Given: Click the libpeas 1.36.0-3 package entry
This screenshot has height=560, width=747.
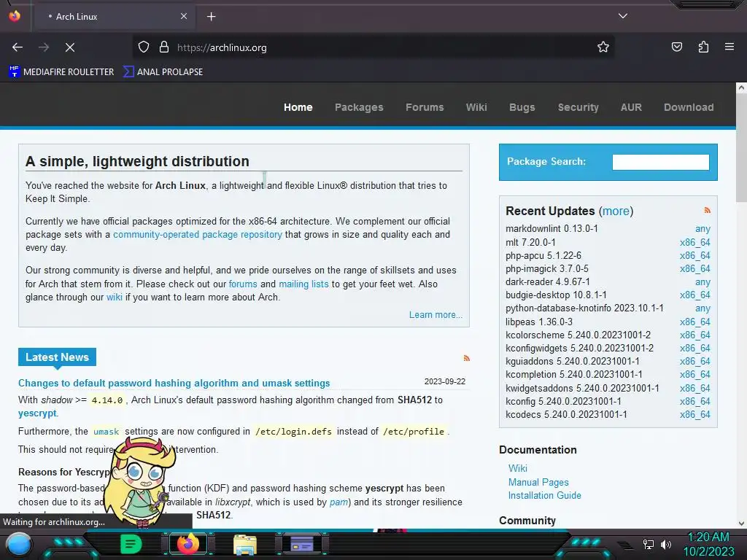Looking at the screenshot, I should [539, 322].
